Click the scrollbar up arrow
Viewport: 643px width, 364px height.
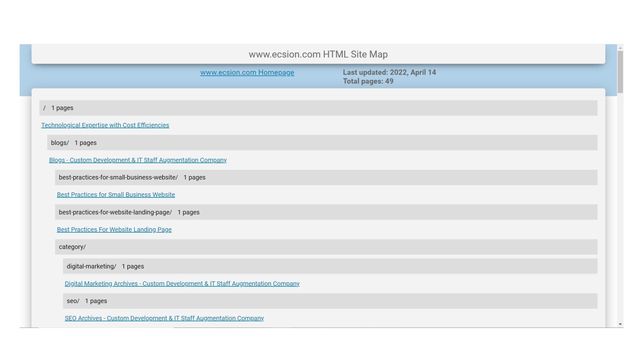point(620,48)
